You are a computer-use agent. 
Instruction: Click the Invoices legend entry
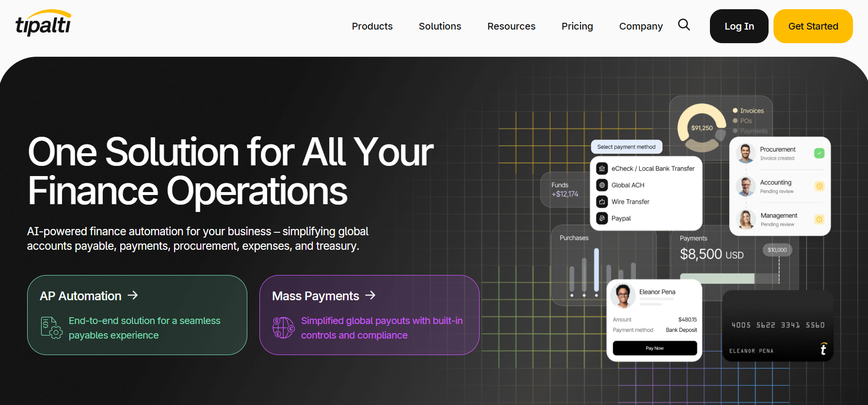[x=748, y=111]
